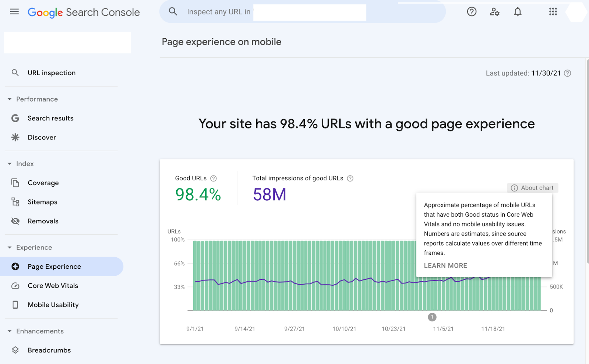Click the account avatar
The width and height of the screenshot is (589, 364).
click(576, 12)
